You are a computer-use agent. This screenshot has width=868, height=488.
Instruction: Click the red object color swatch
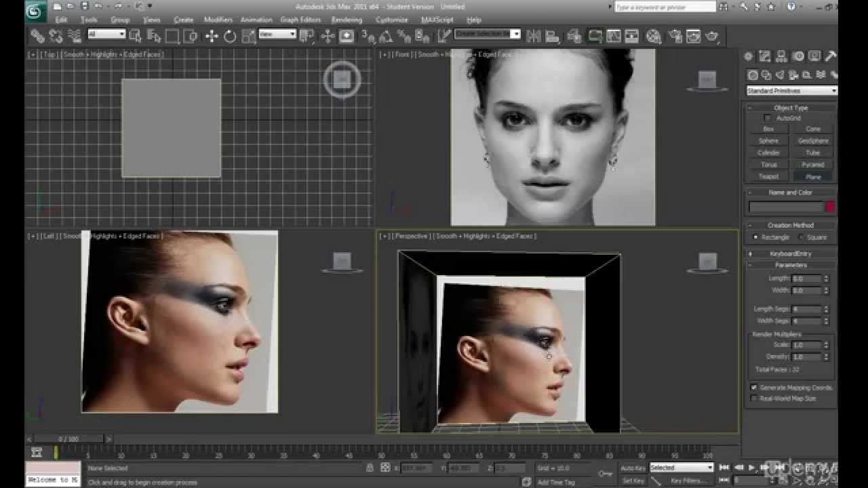click(x=829, y=207)
